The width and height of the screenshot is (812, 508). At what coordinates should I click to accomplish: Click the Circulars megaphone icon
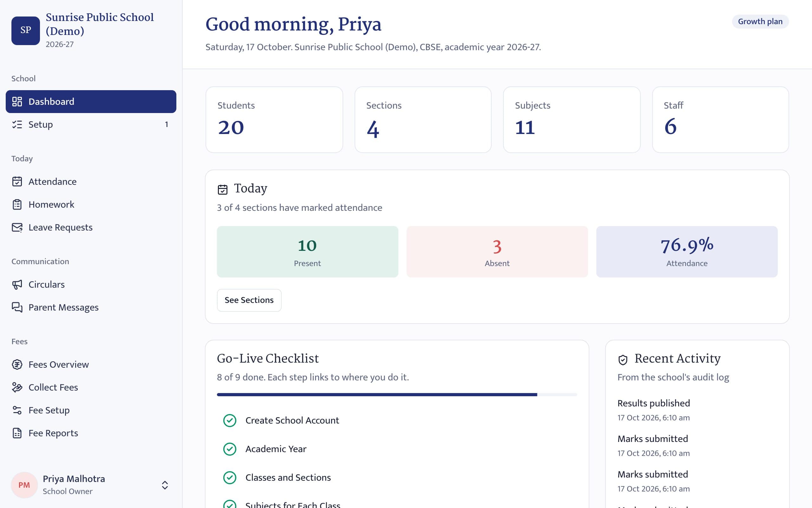tap(17, 284)
